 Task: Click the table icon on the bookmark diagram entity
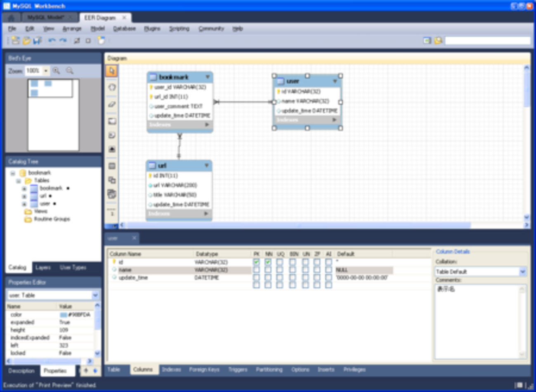153,77
